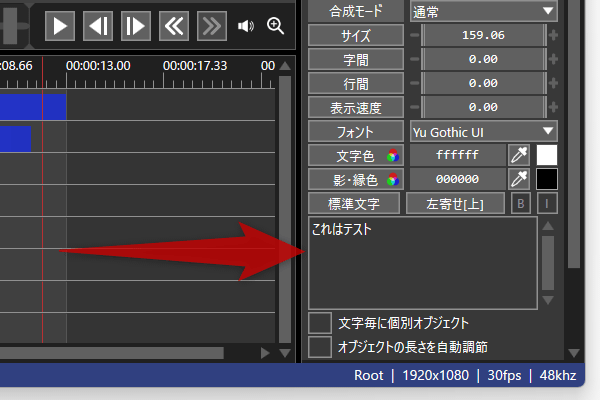Click 48khz in the status bar

click(558, 376)
